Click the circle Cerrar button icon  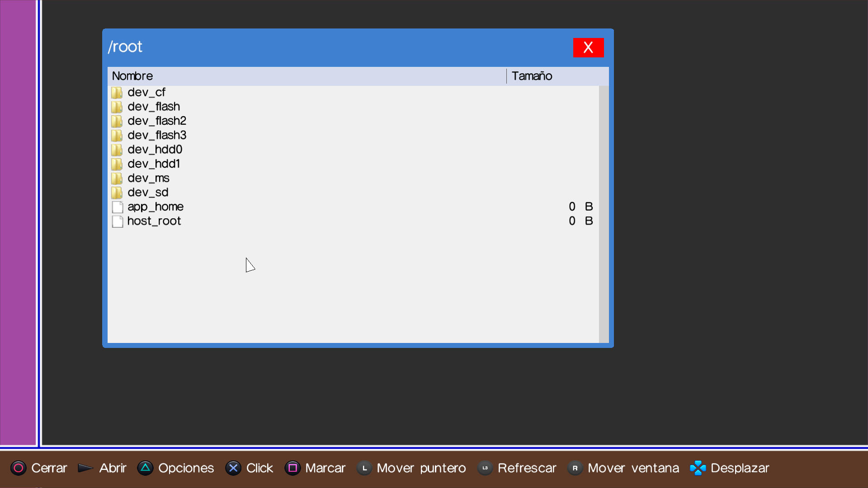pyautogui.click(x=19, y=468)
